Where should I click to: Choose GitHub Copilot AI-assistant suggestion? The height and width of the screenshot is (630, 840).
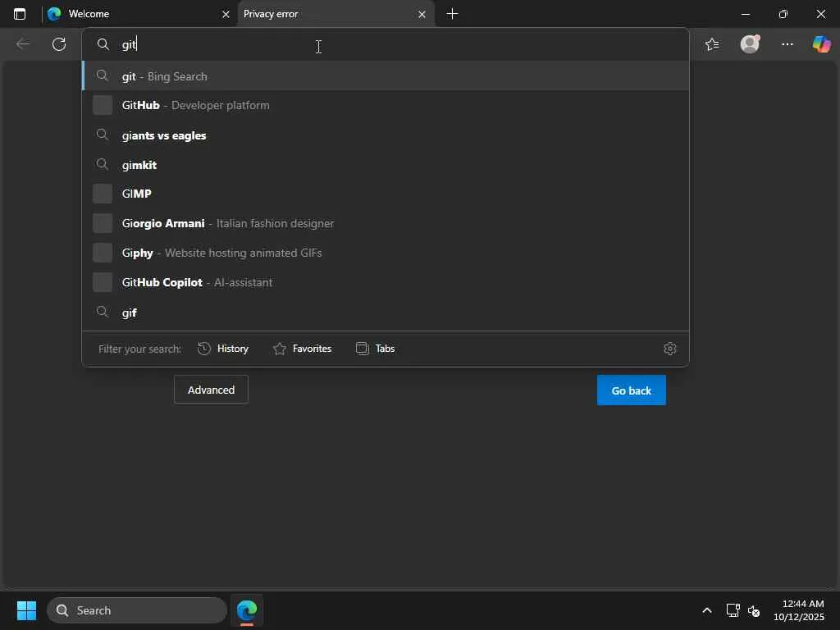386,282
